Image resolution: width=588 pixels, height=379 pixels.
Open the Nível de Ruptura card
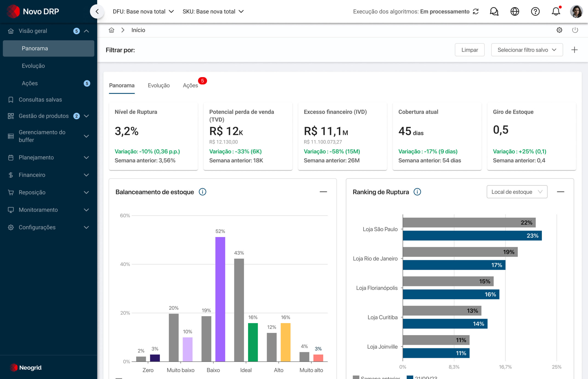pos(153,136)
